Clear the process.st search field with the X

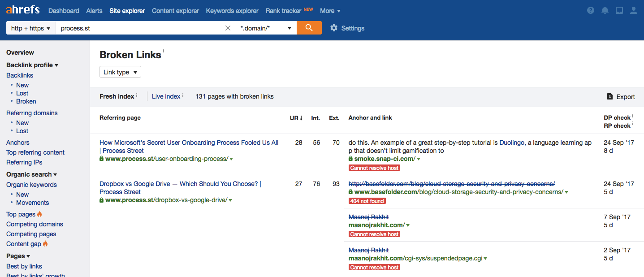[x=228, y=28]
